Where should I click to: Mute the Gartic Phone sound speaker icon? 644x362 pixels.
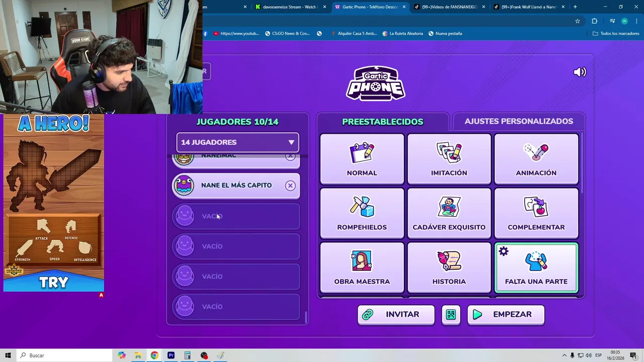click(580, 72)
